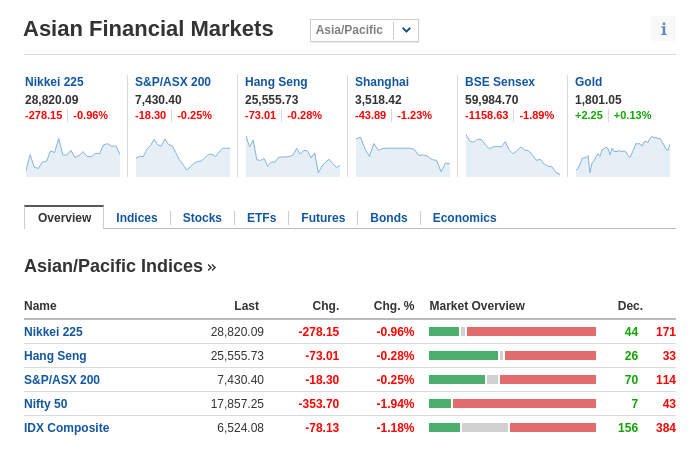The width and height of the screenshot is (694, 455).
Task: Click the 6,524.08 last value
Action: (240, 428)
